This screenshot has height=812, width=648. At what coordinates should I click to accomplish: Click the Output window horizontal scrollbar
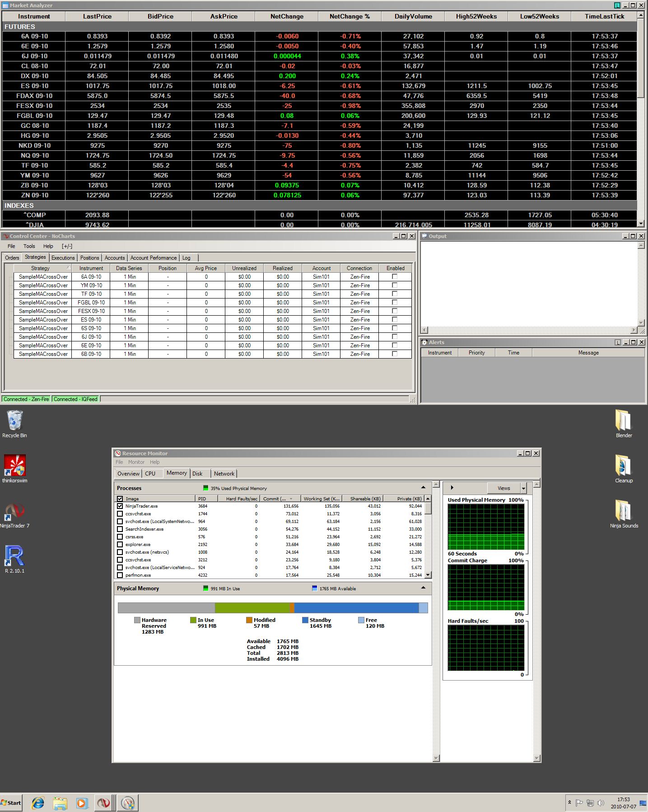coord(529,330)
